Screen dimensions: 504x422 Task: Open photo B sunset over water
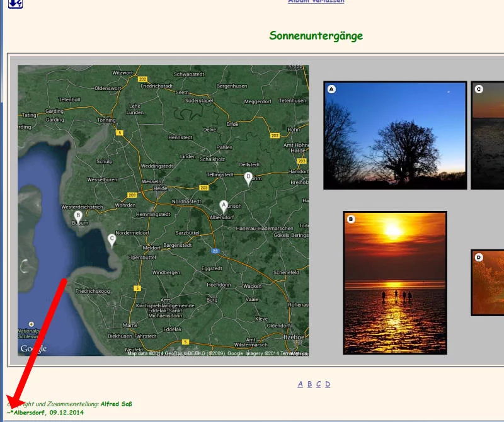[x=395, y=283]
